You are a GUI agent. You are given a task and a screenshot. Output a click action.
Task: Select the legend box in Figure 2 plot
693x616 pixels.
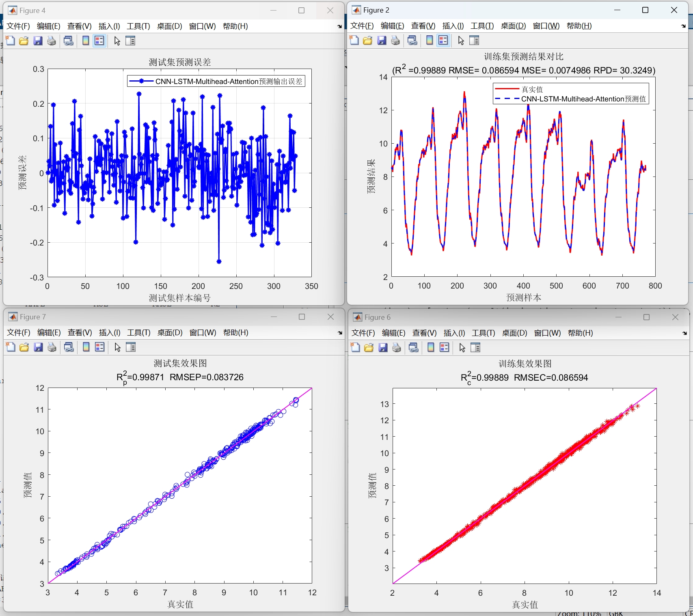tap(570, 93)
